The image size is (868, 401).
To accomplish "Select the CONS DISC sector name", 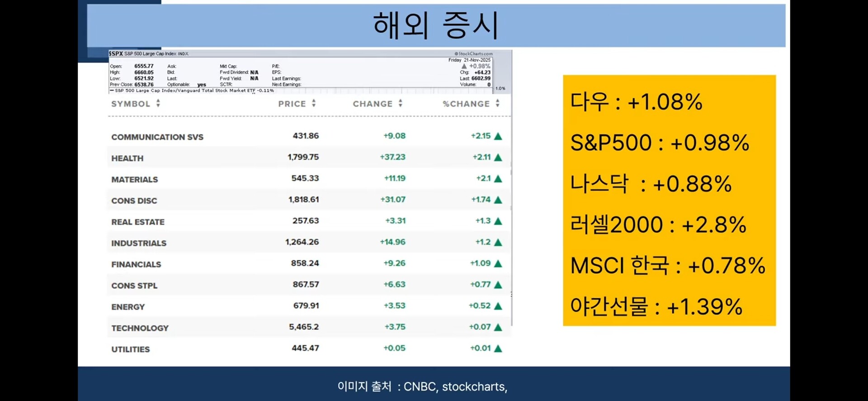I will 134,201.
